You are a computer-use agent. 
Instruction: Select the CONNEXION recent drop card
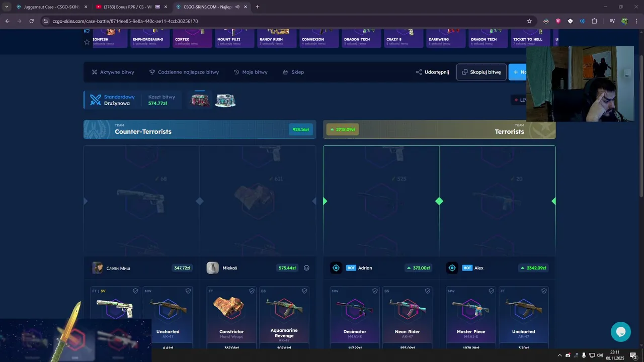point(319,38)
